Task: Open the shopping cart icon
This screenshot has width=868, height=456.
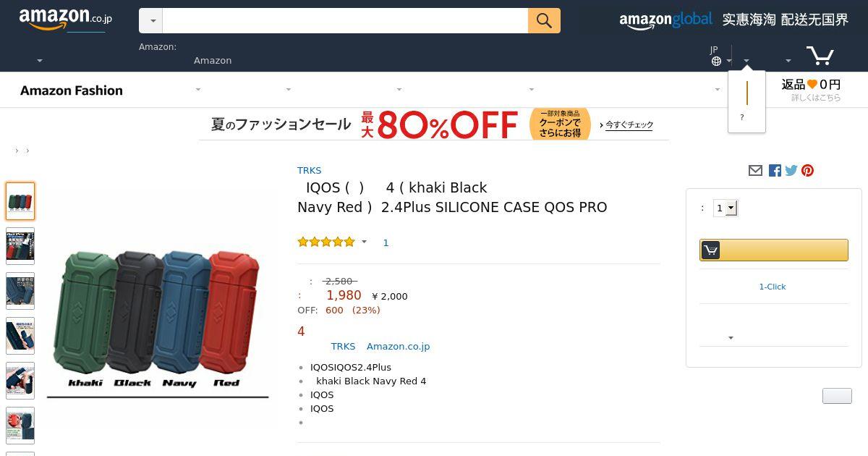Action: tap(820, 55)
